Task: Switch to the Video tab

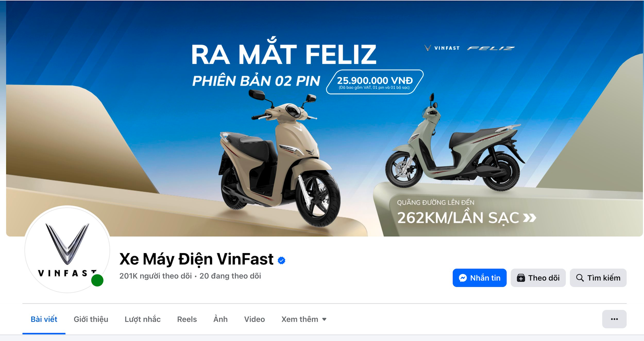Action: pos(255,319)
